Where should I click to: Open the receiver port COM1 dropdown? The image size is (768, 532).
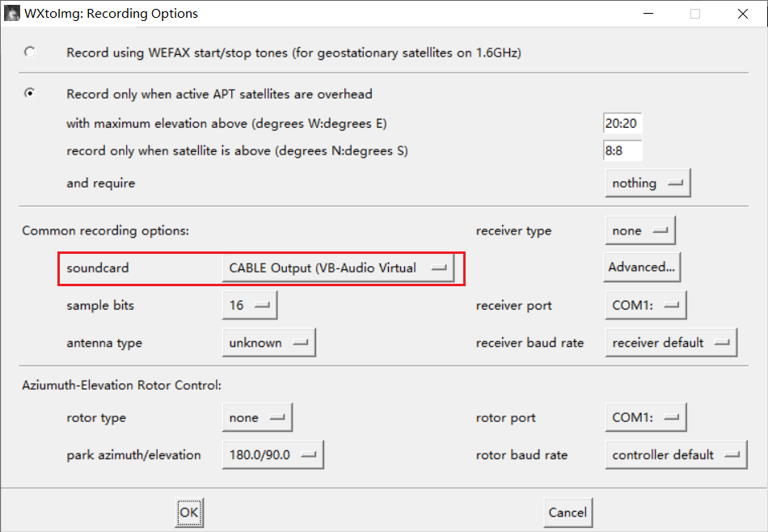645,306
